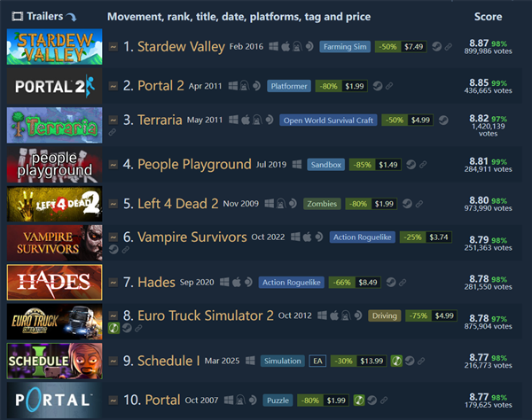
Task: Click green Deck verified icon on Portal row
Action: tap(359, 401)
